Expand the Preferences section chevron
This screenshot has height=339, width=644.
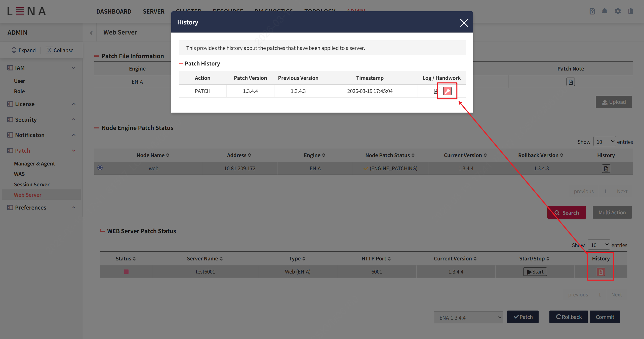tap(74, 208)
